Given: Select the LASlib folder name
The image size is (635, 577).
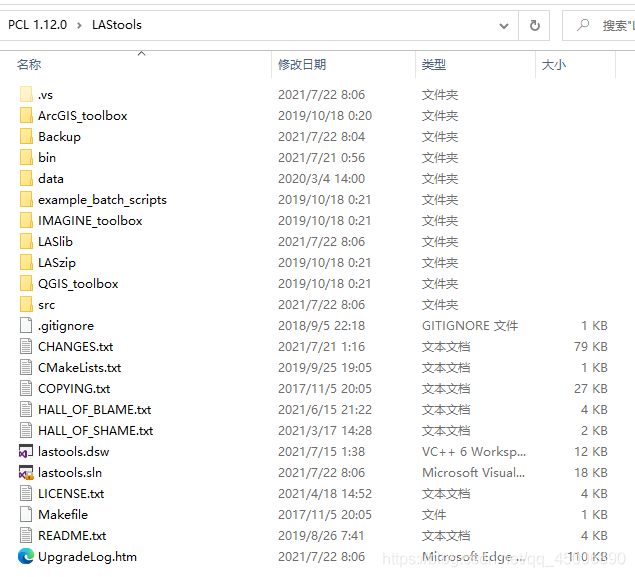Looking at the screenshot, I should [55, 242].
